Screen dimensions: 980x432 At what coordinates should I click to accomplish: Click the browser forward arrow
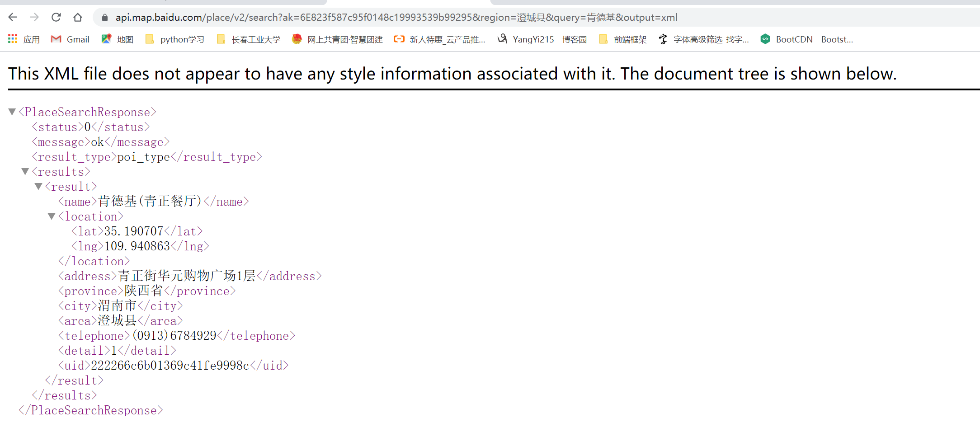click(34, 18)
